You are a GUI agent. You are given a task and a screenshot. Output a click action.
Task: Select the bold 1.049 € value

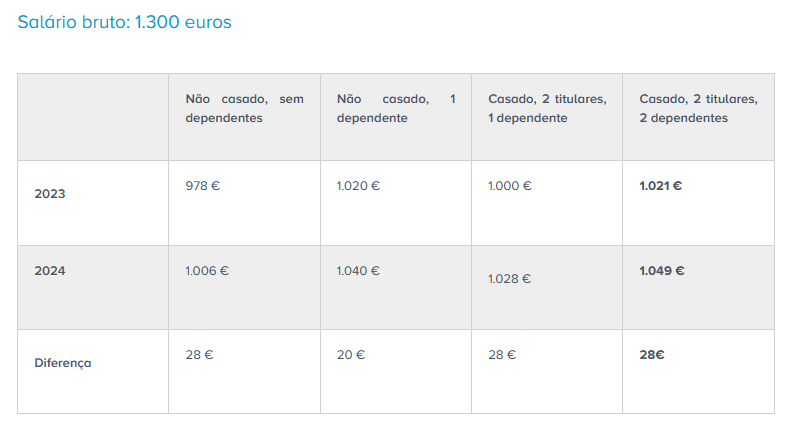tap(662, 271)
